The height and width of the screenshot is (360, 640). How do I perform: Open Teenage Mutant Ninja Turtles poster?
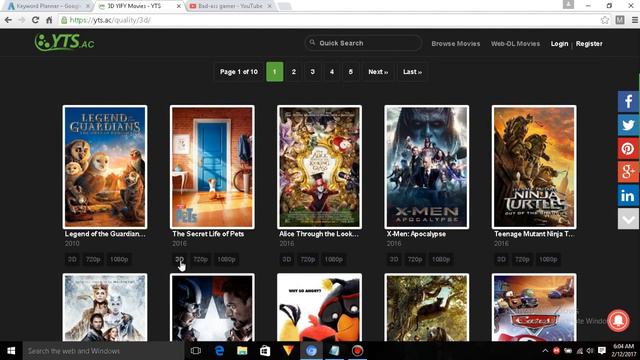coord(534,167)
